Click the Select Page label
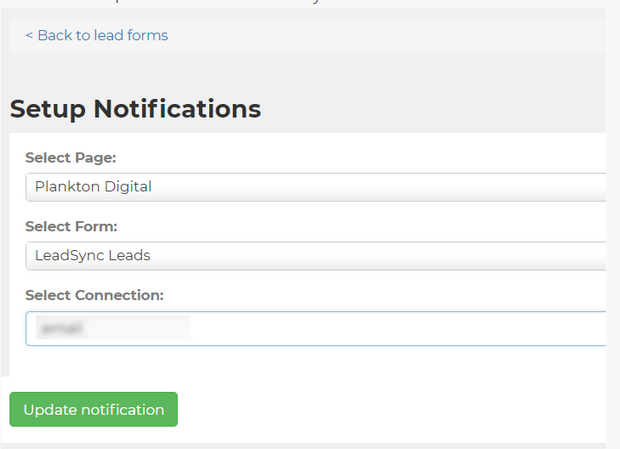This screenshot has width=620, height=449. click(x=71, y=158)
